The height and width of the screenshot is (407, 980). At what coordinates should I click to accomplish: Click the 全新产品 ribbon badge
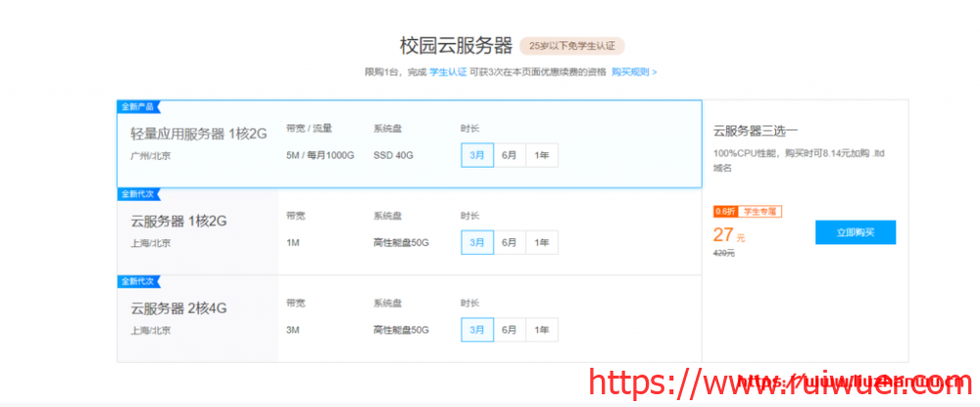pos(137,106)
